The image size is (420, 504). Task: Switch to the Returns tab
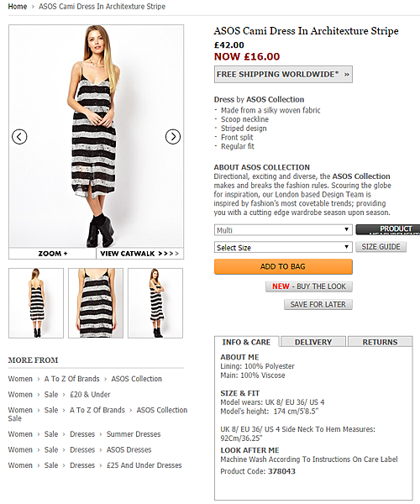381,342
